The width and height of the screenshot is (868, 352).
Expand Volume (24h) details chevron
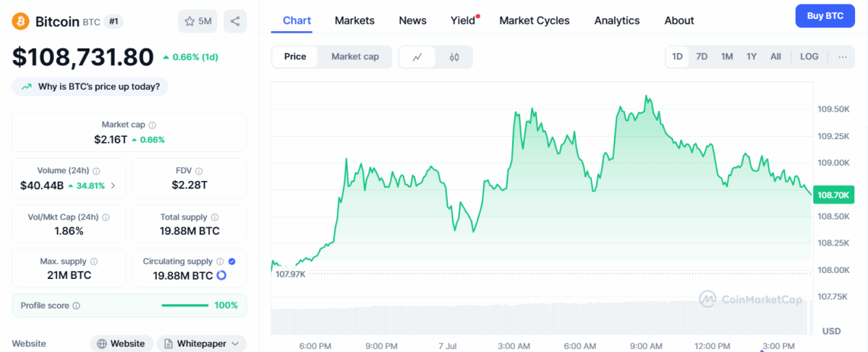[x=113, y=186]
